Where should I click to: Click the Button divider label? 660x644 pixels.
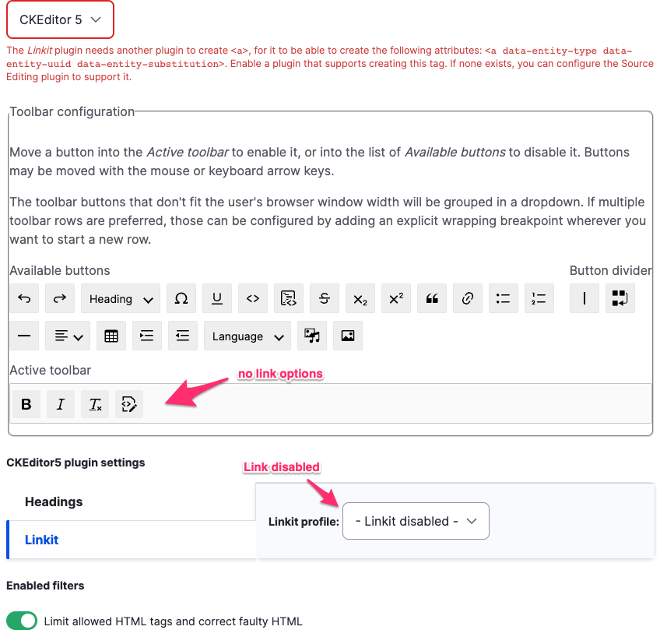click(x=610, y=270)
